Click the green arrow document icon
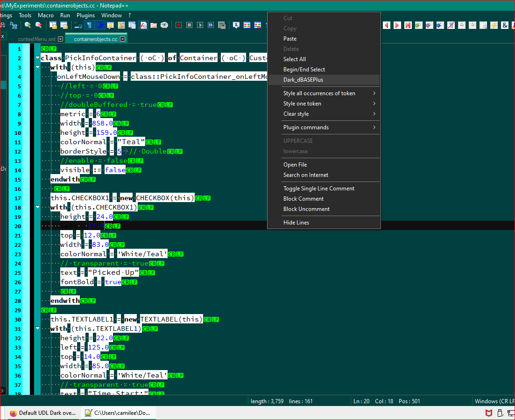This screenshot has width=515, height=420. tap(418, 25)
